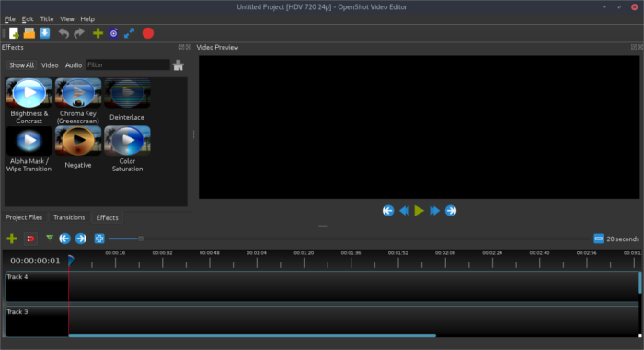
Task: Click the Redo arrow in the toolbar
Action: pos(79,33)
